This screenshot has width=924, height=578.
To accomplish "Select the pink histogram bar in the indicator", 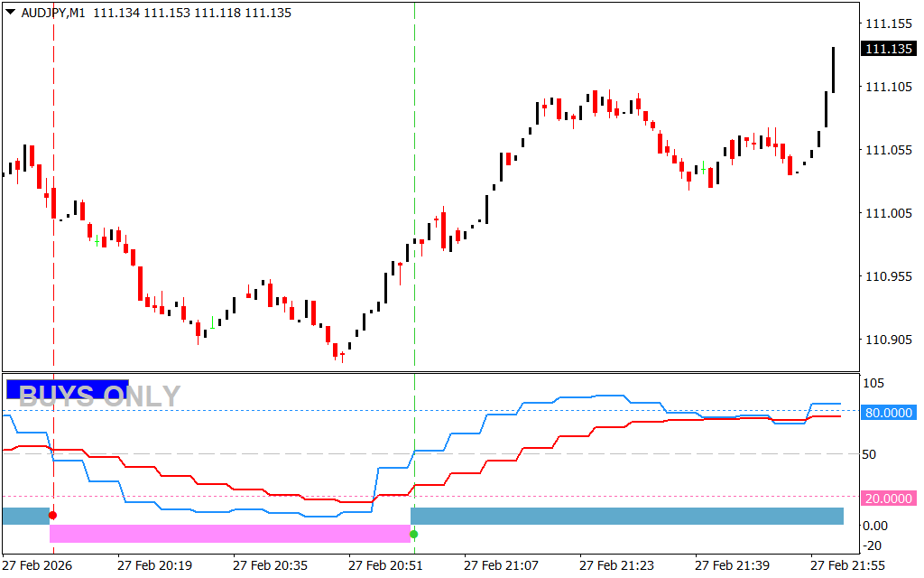I will click(x=230, y=534).
